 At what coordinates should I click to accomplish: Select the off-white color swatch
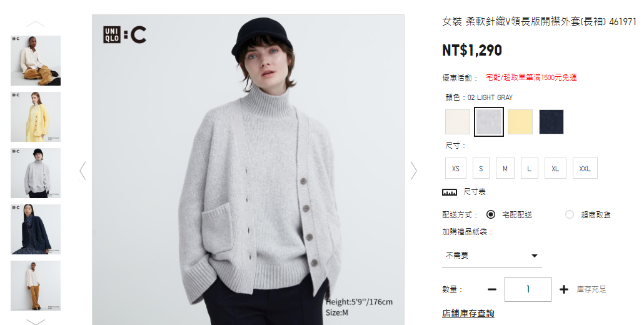click(458, 122)
